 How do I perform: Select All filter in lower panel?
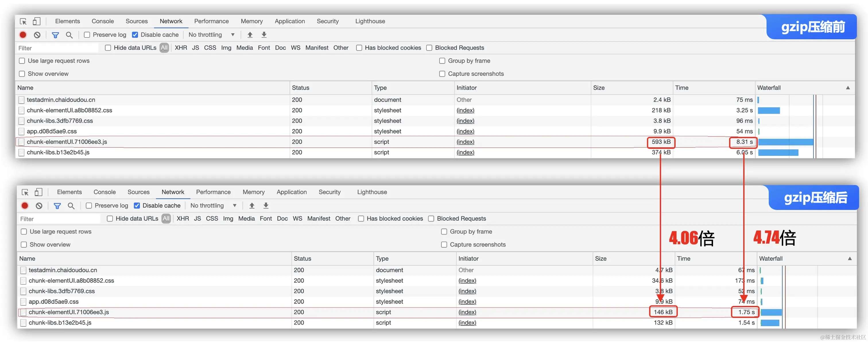pyautogui.click(x=166, y=219)
